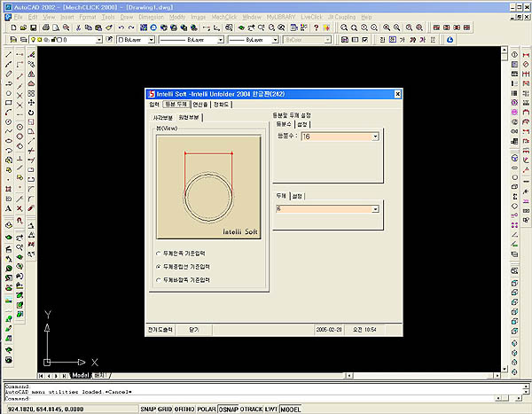Click the Cut scissors icon
The image size is (532, 414).
coord(78,27)
